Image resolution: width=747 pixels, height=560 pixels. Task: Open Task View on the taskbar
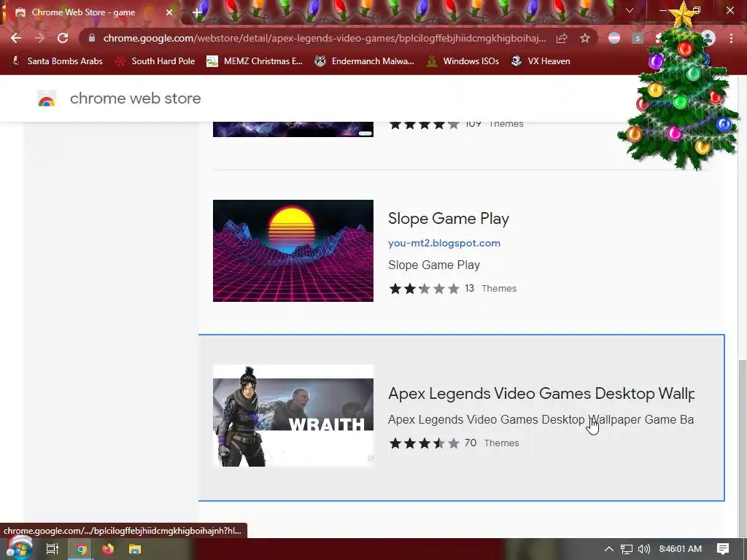point(53,549)
